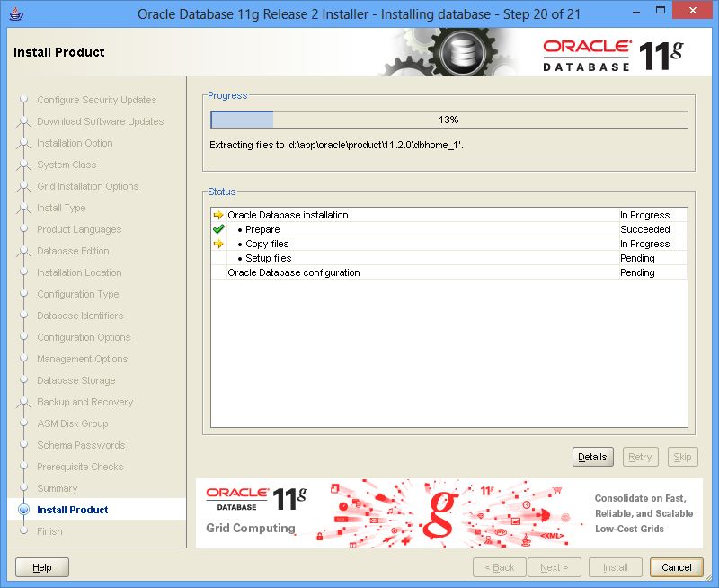Click the Java icon in title bar

coord(16,13)
